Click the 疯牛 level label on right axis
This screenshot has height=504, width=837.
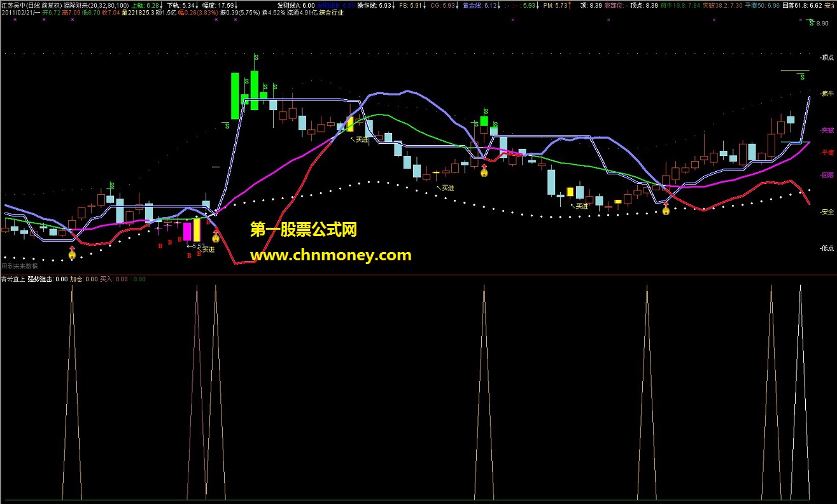click(x=827, y=94)
